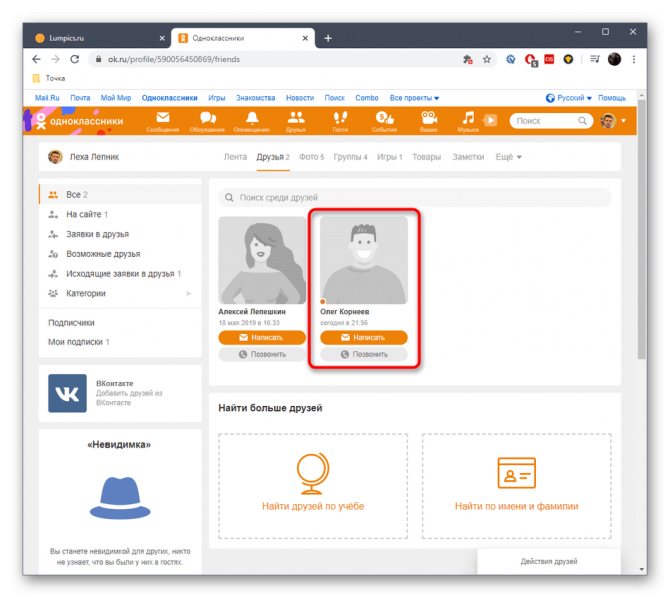Click the media control playlist icon in toolbar
Image resolution: width=670 pixels, height=598 pixels.
(x=595, y=59)
